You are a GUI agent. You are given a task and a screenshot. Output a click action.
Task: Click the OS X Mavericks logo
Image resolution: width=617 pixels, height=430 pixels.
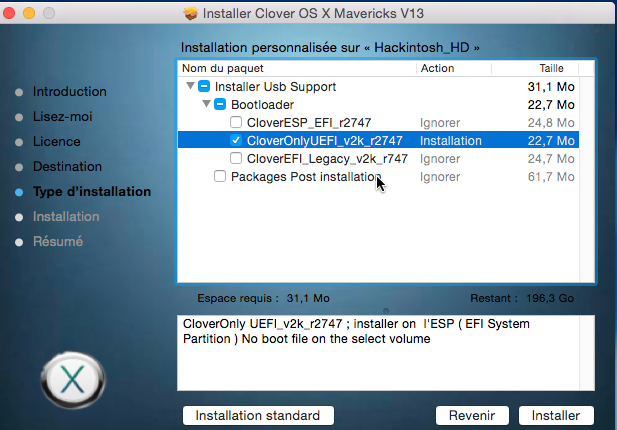[x=73, y=380]
